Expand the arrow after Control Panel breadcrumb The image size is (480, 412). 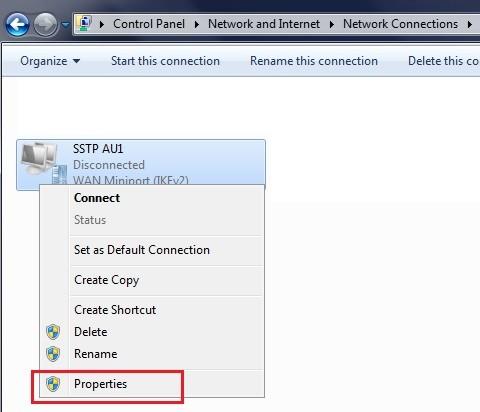pos(197,24)
